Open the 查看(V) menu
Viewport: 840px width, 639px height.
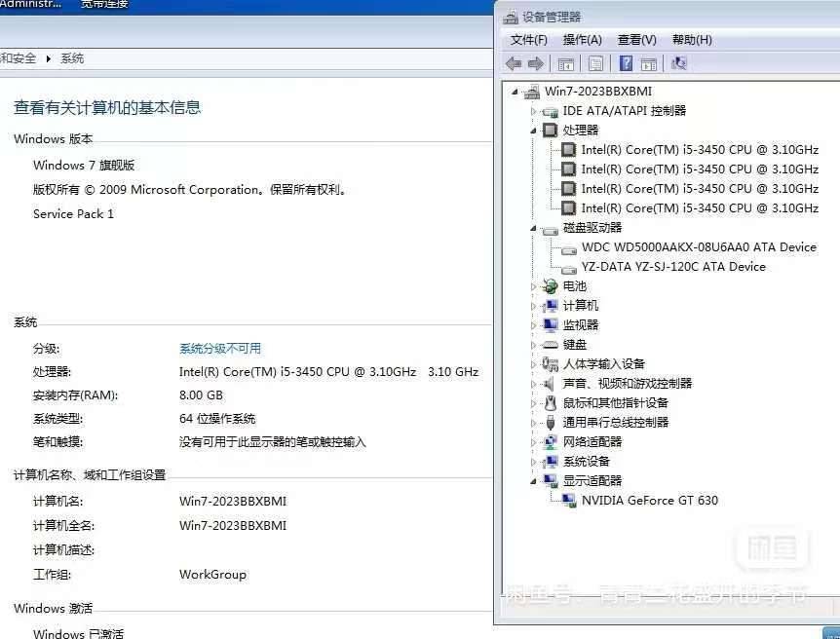[637, 40]
